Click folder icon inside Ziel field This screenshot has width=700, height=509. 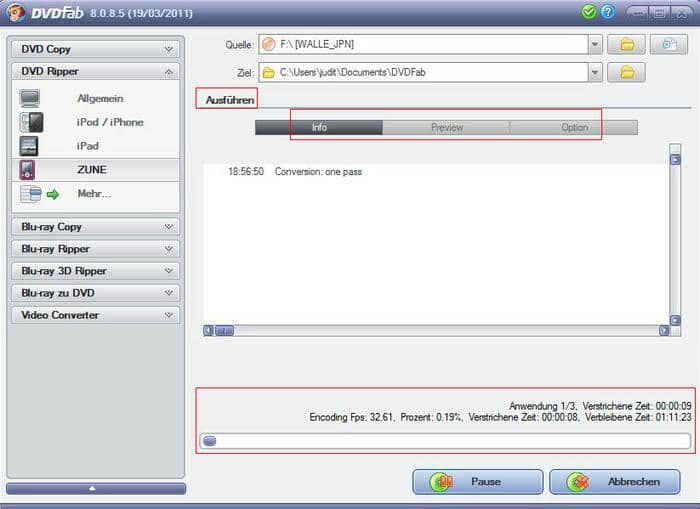point(268,72)
